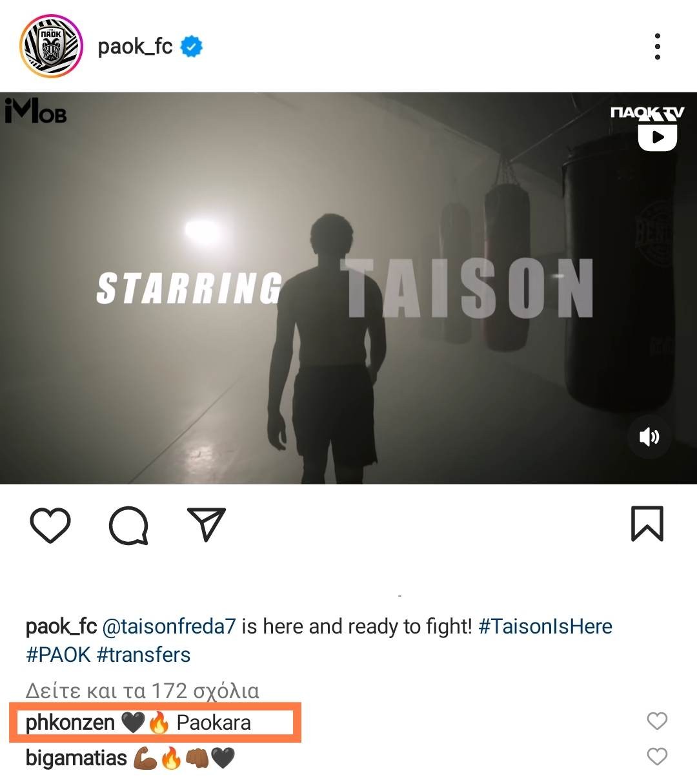
Task: Open comments with the speech bubble icon
Action: click(129, 525)
